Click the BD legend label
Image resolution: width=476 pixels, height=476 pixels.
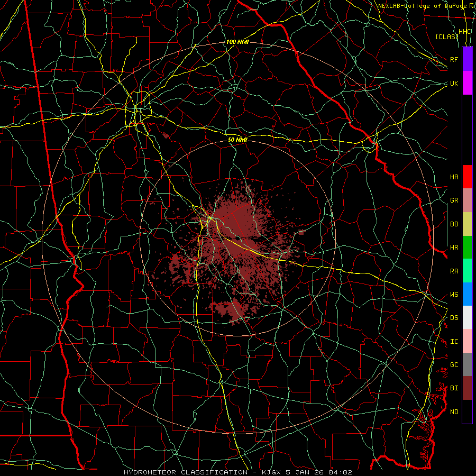(x=454, y=224)
